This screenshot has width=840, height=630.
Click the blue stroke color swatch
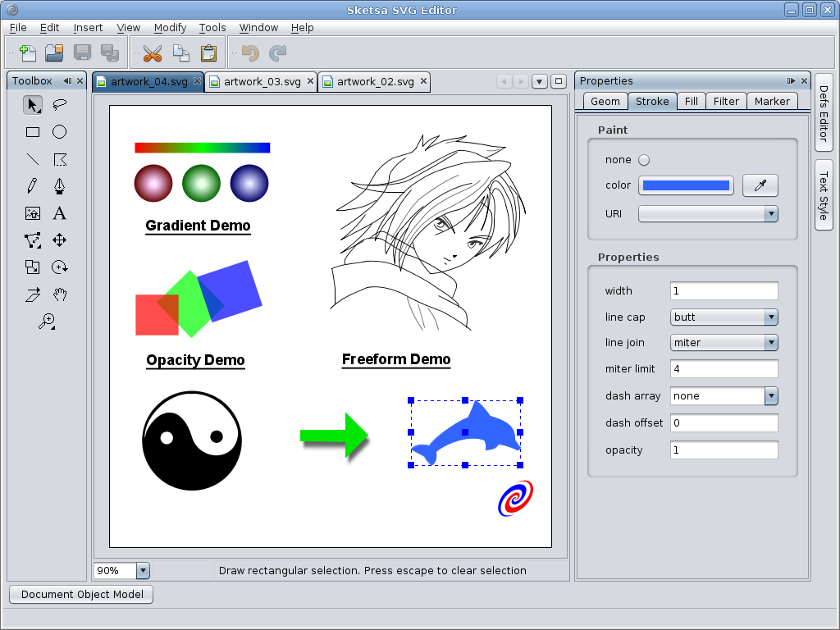point(686,185)
